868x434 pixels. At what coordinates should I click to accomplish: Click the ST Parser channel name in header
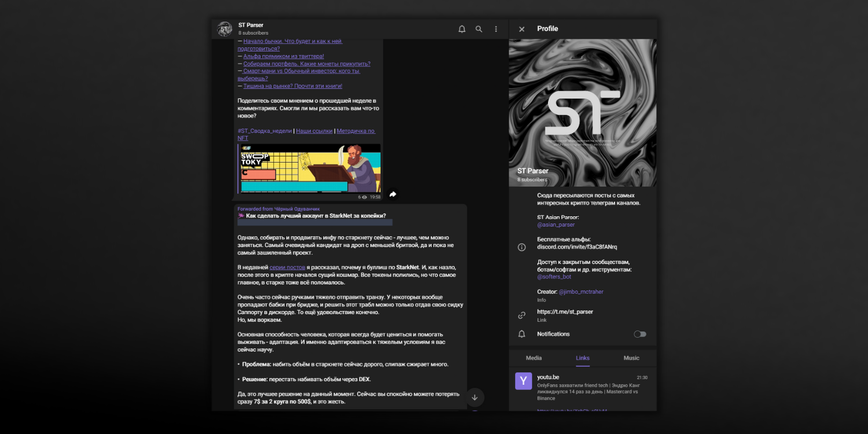point(251,25)
